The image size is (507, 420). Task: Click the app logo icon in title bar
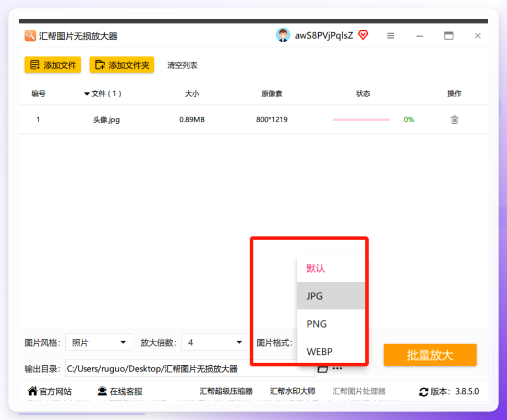(30, 35)
